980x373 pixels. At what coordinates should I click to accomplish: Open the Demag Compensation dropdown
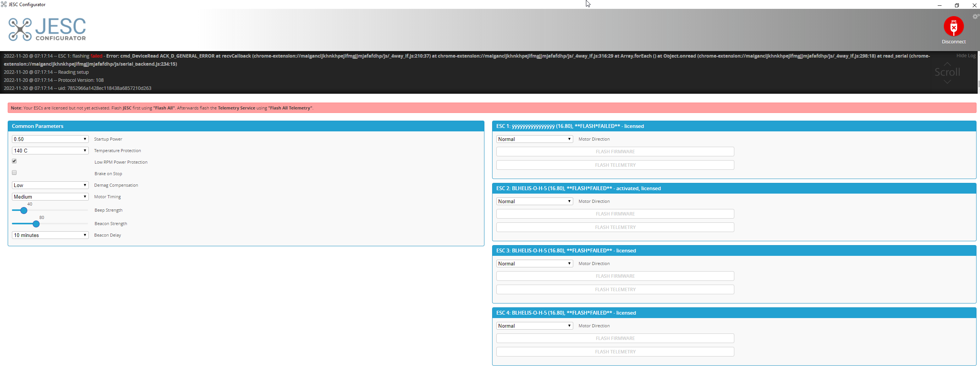pyautogui.click(x=50, y=185)
